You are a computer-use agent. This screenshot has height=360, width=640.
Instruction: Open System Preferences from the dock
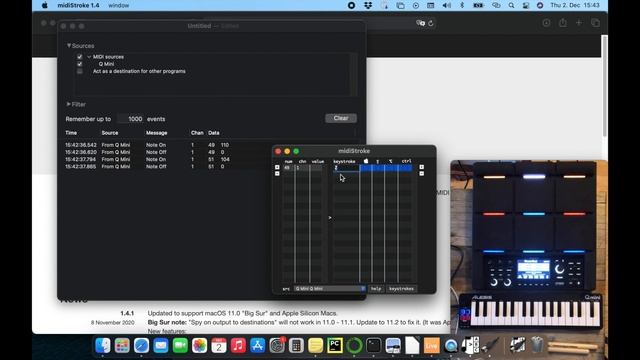tap(277, 346)
